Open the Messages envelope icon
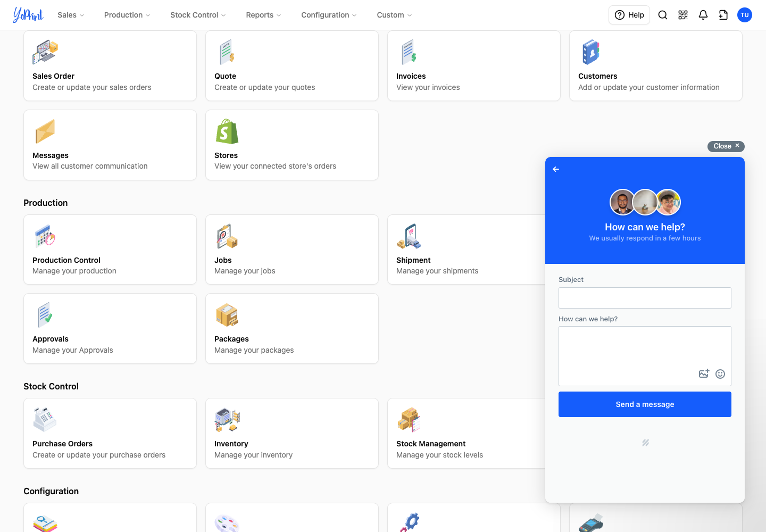 click(x=45, y=131)
